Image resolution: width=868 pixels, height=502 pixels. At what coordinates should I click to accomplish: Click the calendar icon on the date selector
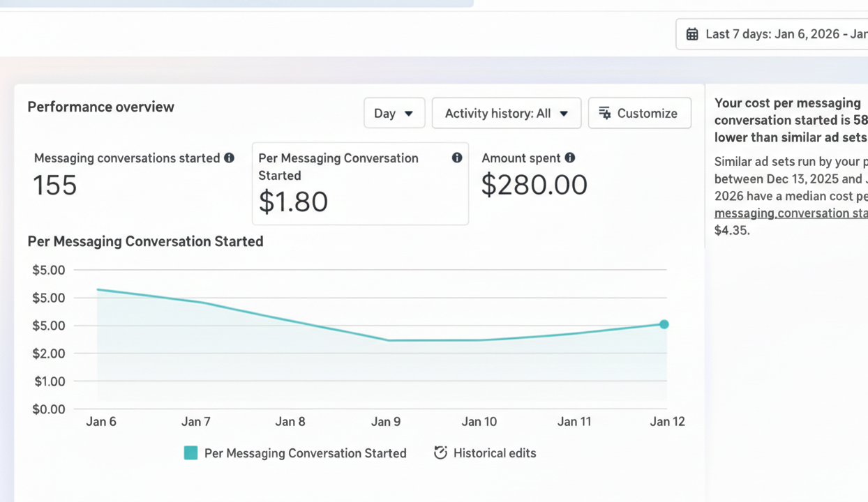pos(691,33)
